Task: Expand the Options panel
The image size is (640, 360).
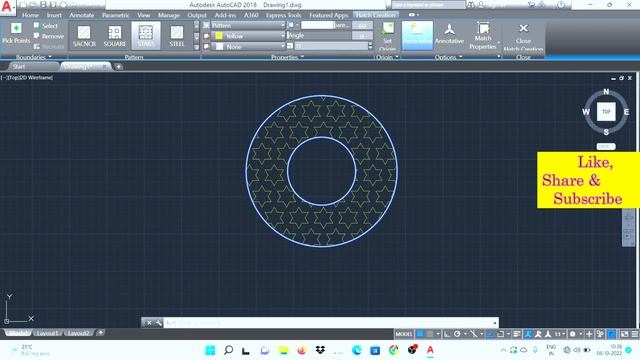Action: (448, 57)
